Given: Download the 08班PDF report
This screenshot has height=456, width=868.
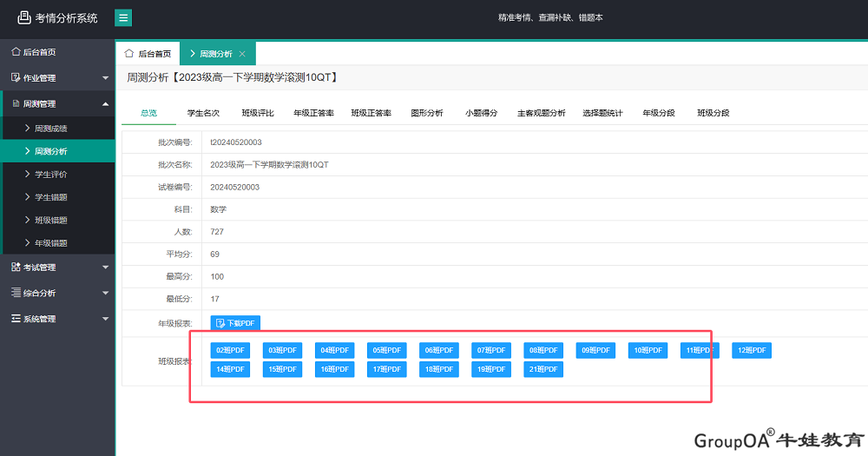Looking at the screenshot, I should tap(543, 350).
